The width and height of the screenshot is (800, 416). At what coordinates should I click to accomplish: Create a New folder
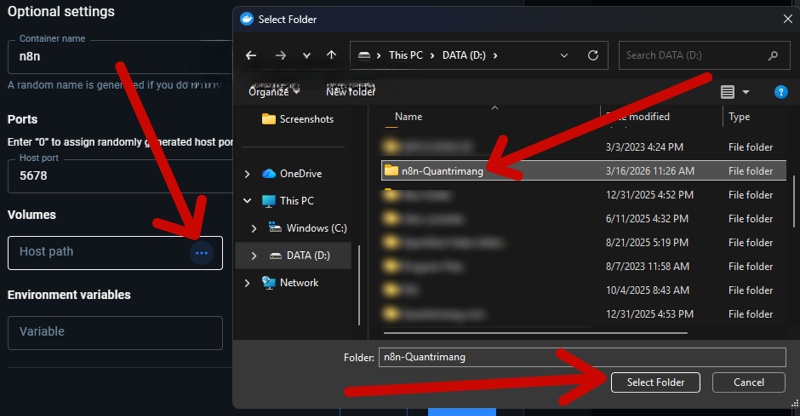pyautogui.click(x=351, y=91)
